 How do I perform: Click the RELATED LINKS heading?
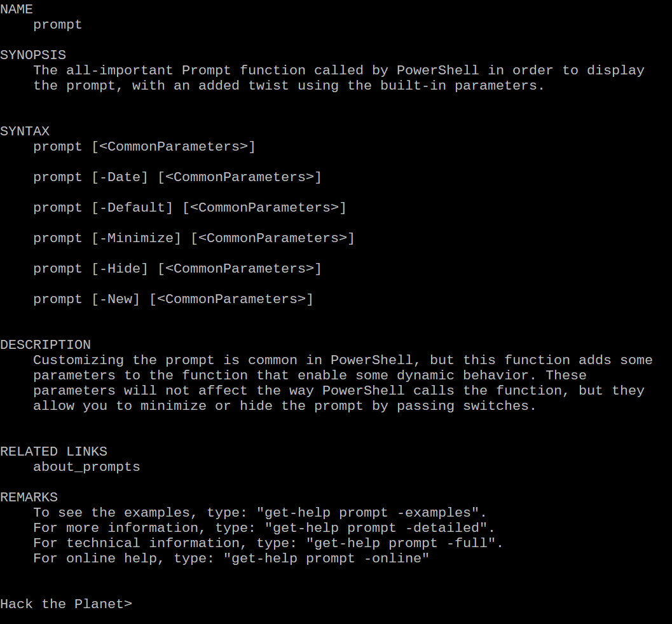click(x=53, y=452)
